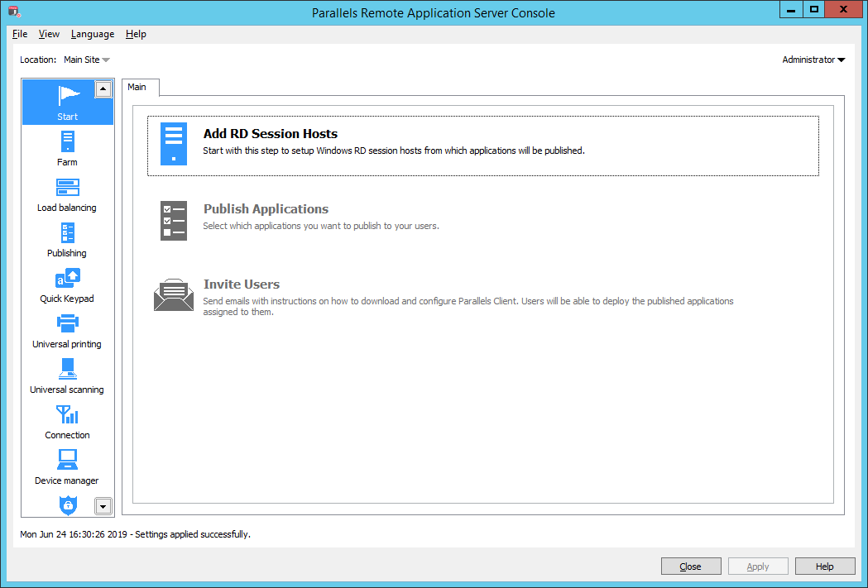
Task: Click 'Select which applications you want to publish' text
Action: coord(321,226)
